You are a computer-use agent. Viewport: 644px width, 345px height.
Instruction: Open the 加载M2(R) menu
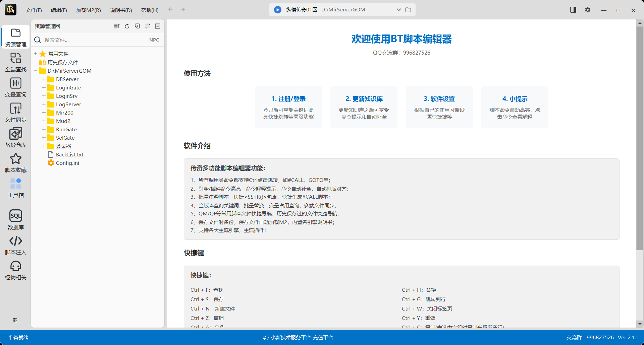pos(89,10)
